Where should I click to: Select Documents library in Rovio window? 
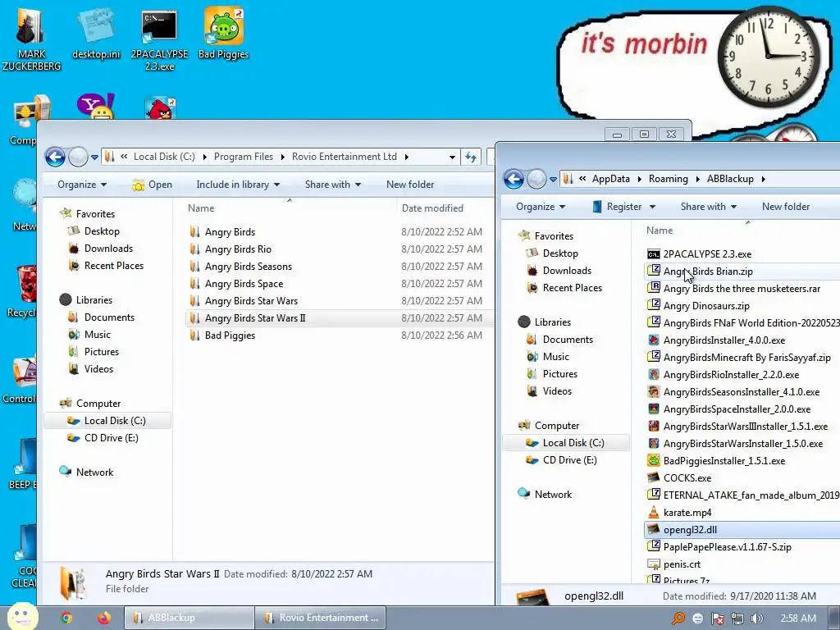coord(109,317)
